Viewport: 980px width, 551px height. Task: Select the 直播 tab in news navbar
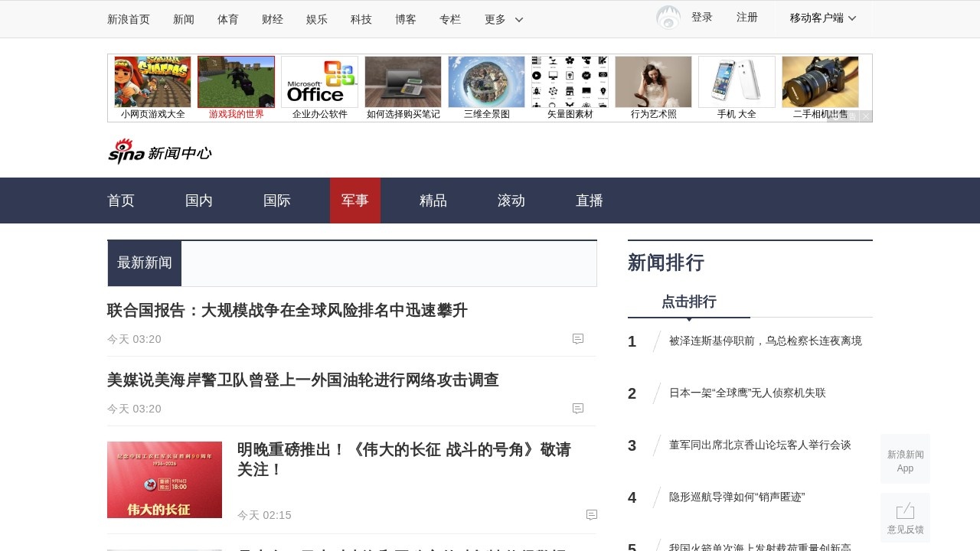pos(590,201)
